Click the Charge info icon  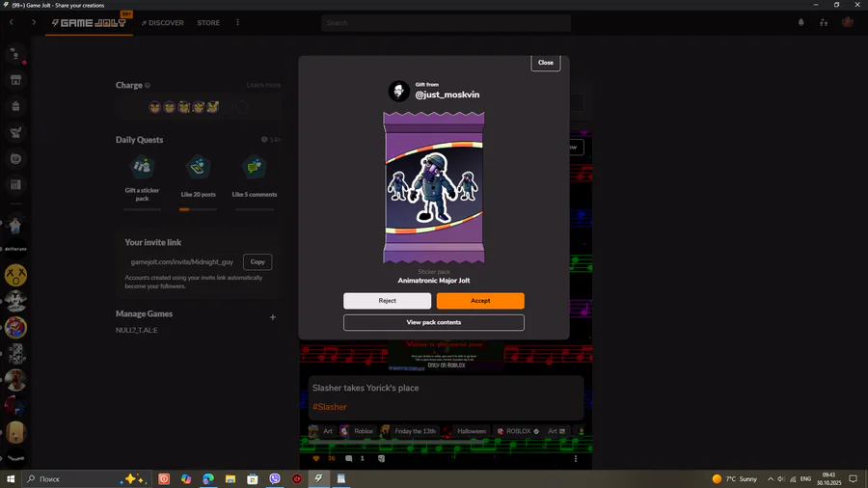tap(148, 85)
